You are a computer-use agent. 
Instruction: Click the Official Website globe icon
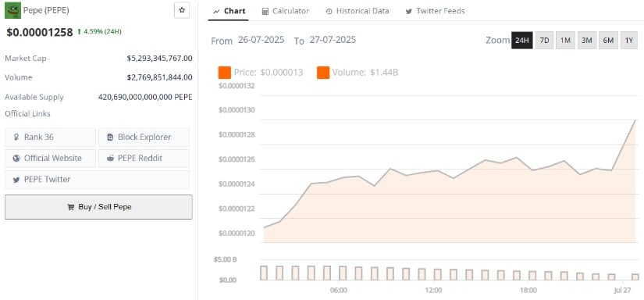16,159
